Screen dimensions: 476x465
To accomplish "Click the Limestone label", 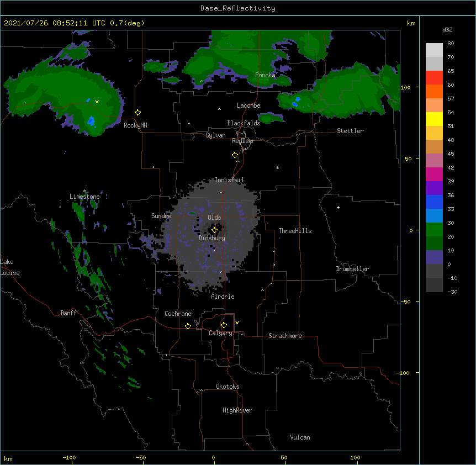I will tap(84, 197).
